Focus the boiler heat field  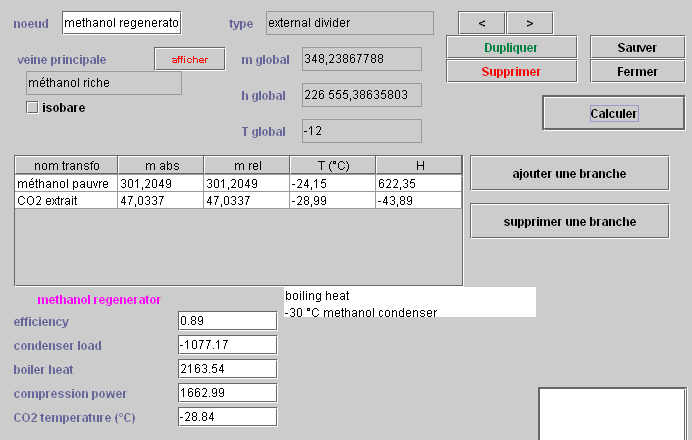[226, 369]
